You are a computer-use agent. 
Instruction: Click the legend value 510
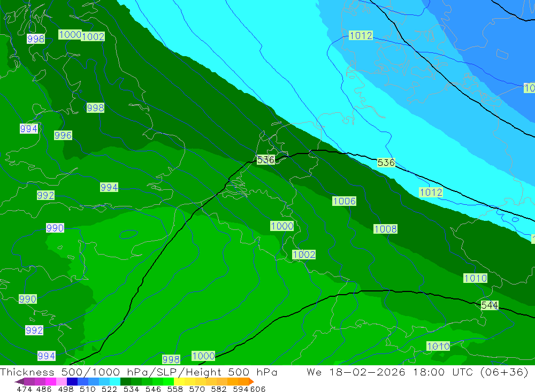pos(88,389)
